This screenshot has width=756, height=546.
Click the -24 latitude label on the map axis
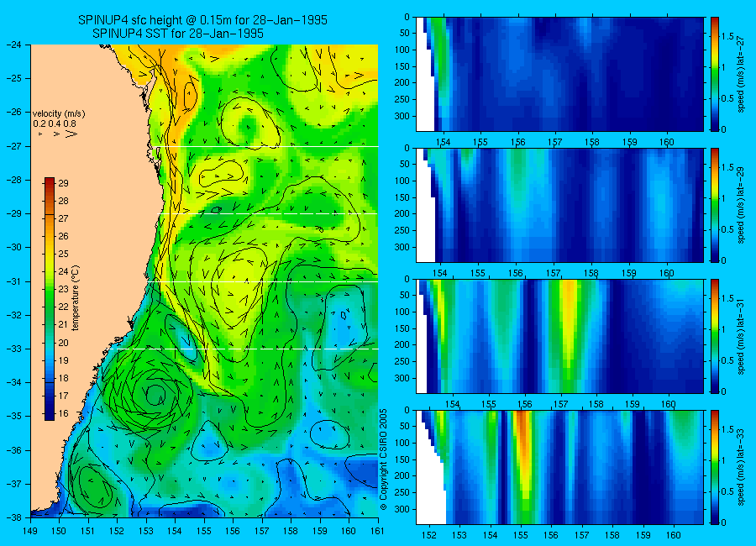13,45
